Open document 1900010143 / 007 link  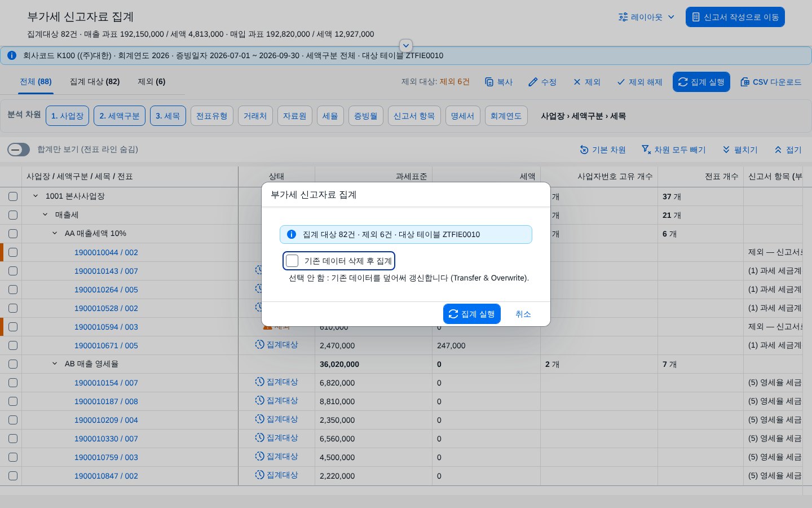[x=106, y=271]
